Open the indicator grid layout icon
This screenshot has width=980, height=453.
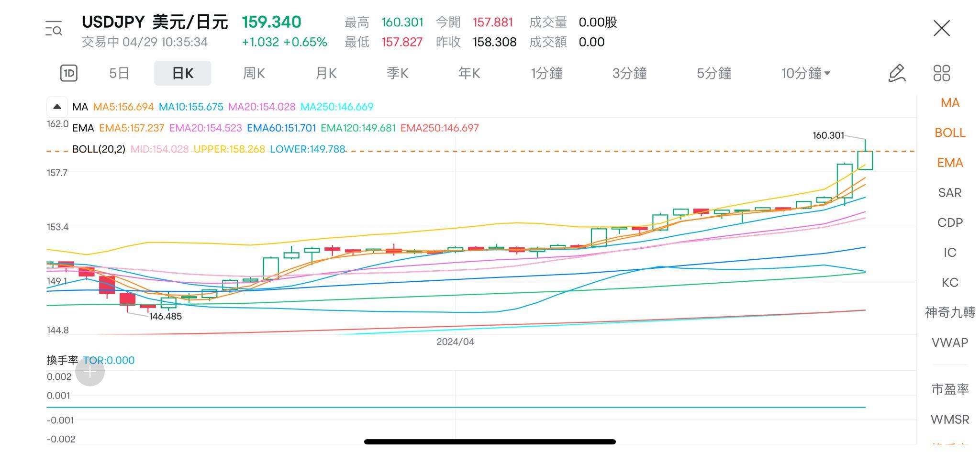(941, 73)
